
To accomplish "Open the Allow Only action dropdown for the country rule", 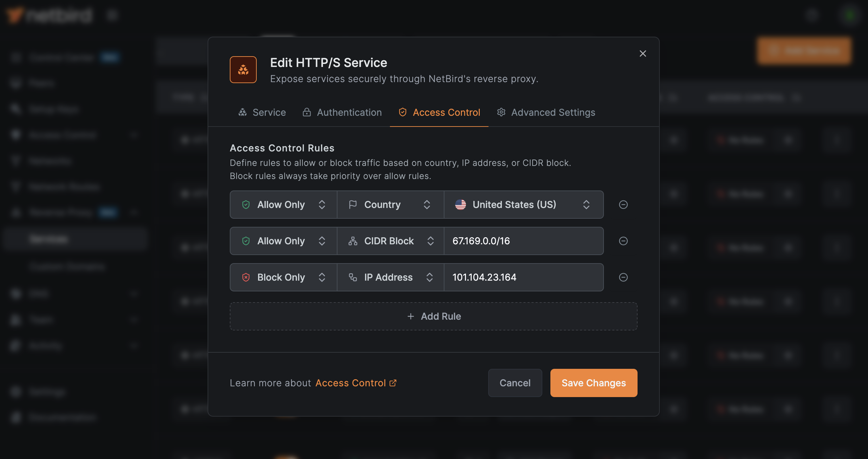I will pyautogui.click(x=283, y=205).
